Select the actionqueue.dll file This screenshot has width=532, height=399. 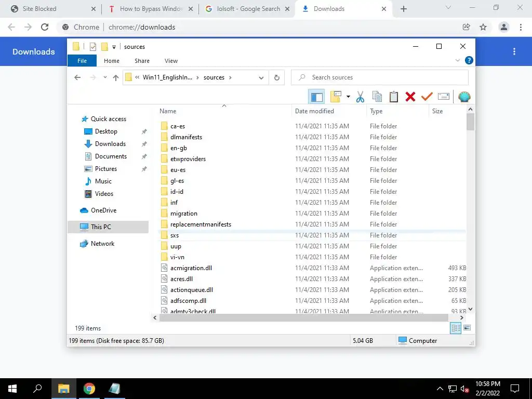click(x=192, y=290)
